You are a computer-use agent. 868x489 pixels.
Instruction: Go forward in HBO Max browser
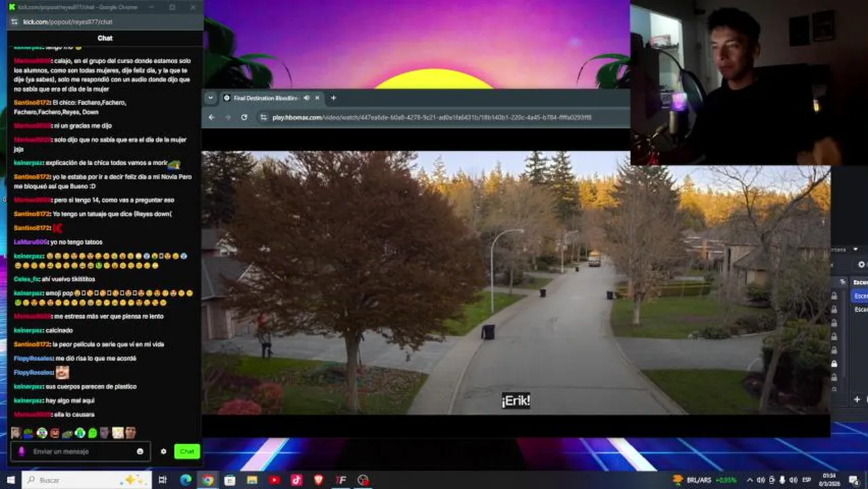pos(227,117)
